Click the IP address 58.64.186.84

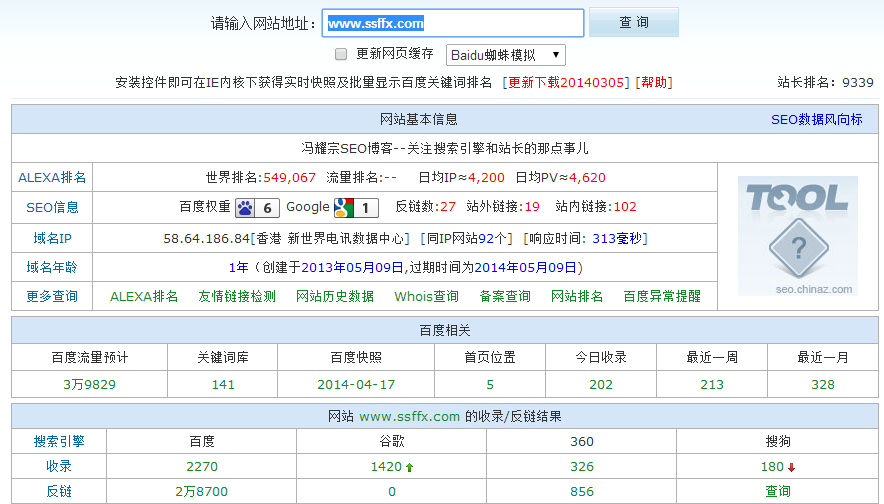[x=206, y=238]
